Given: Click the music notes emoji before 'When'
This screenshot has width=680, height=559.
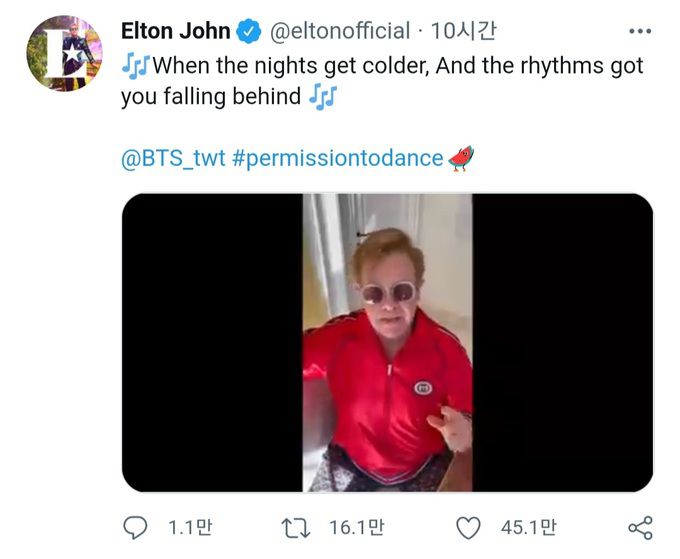Looking at the screenshot, I should 135,67.
